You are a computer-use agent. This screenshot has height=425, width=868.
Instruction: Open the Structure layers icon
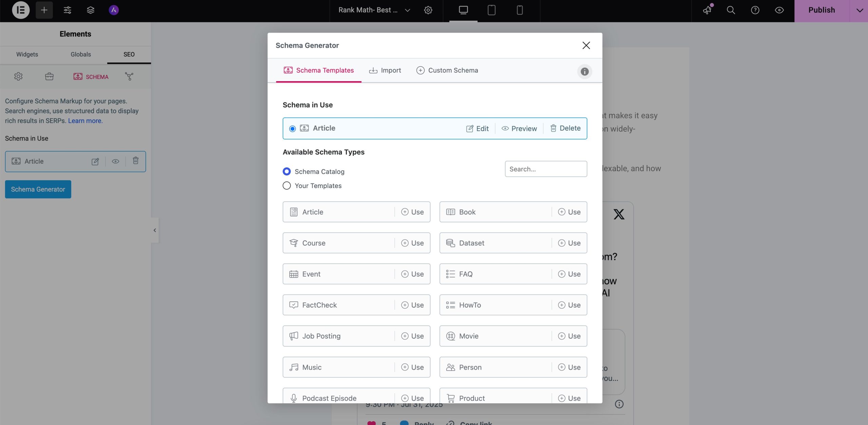90,10
